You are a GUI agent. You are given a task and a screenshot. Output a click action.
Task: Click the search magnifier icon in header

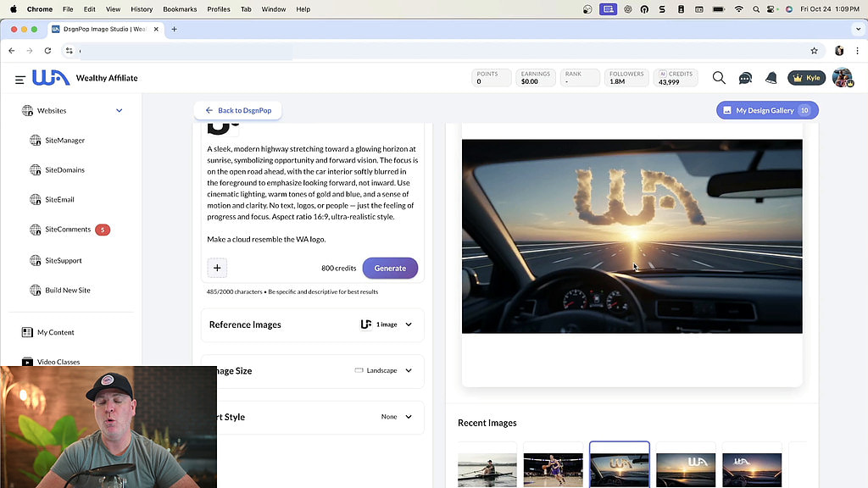point(719,78)
